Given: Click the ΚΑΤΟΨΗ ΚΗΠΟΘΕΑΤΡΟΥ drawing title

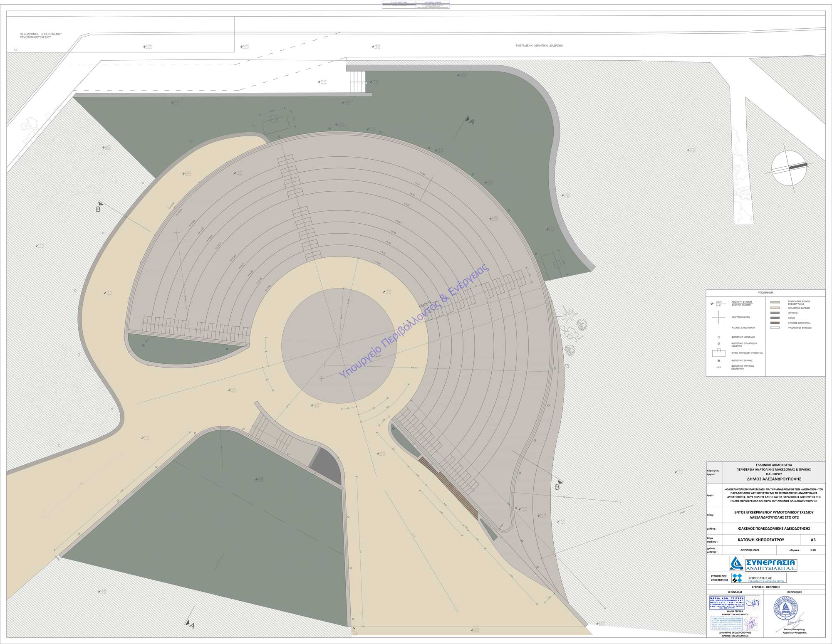Looking at the screenshot, I should [760, 540].
